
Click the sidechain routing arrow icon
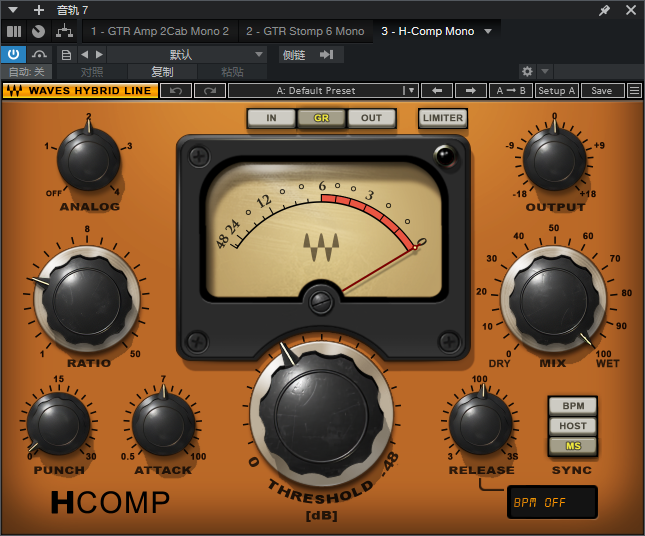[327, 54]
